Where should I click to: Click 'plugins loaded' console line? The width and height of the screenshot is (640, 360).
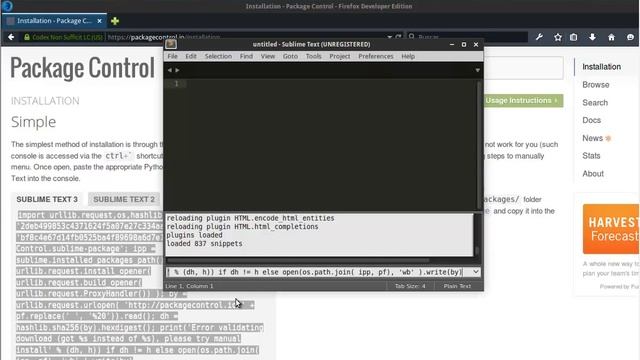[194, 235]
